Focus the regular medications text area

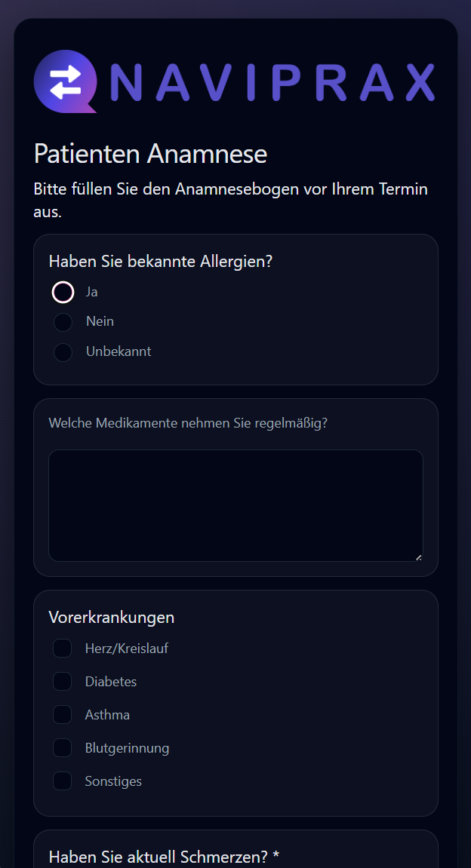click(x=235, y=505)
